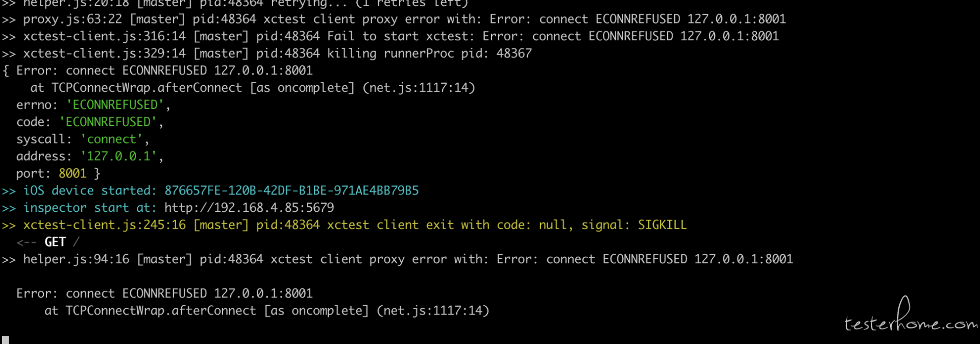Click the testerhome.com watermark
The image size is (980, 344).
pos(911,316)
